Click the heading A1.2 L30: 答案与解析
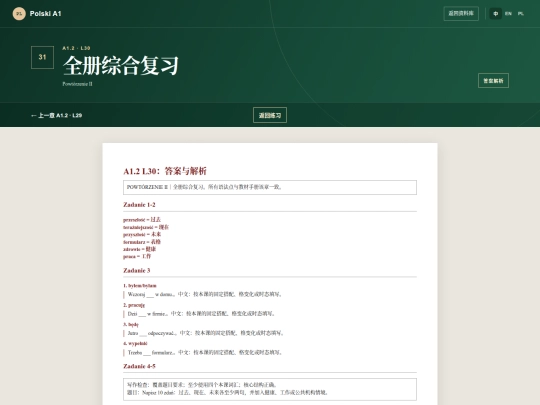The image size is (540, 405). [x=165, y=171]
